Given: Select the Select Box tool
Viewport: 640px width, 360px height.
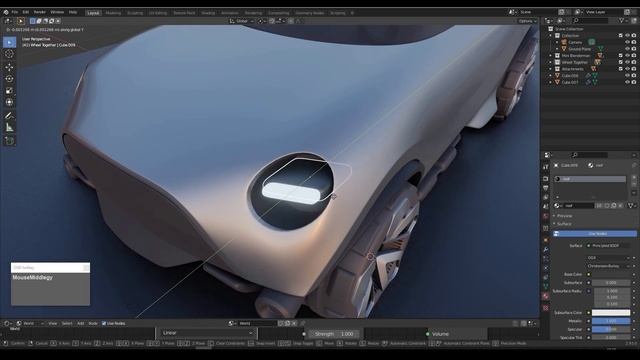Looking at the screenshot, I should (9, 42).
